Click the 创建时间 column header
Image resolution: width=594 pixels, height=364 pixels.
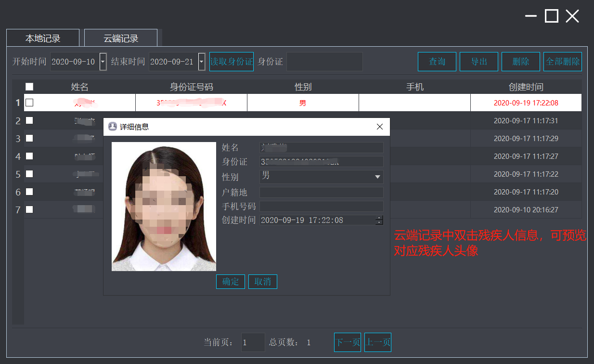pyautogui.click(x=526, y=87)
